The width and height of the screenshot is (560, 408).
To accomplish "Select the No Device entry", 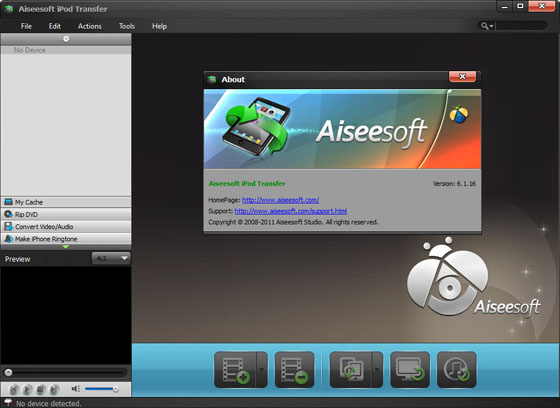I will (66, 50).
